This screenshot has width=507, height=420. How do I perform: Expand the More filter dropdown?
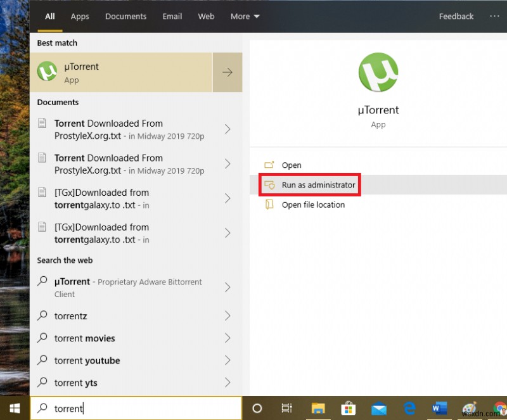245,16
